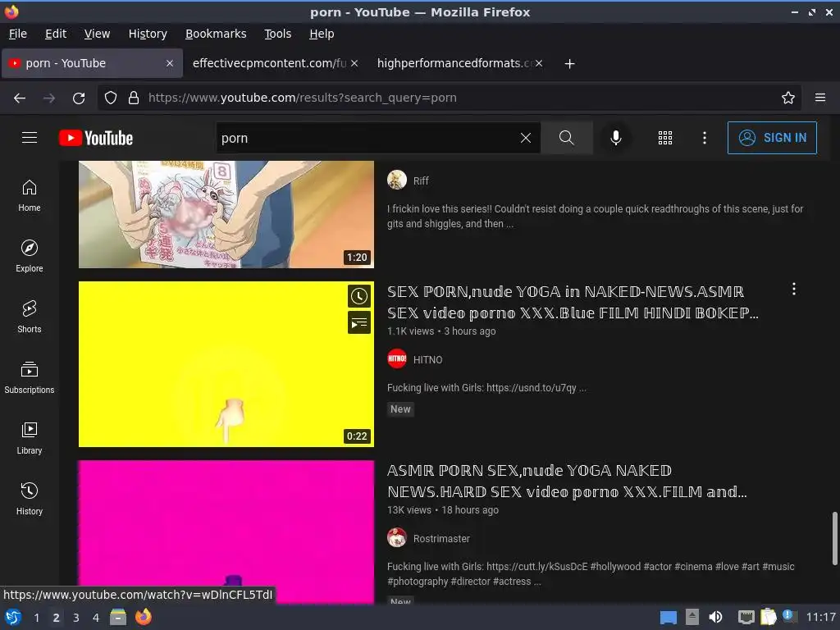Open the Bookmarks menu
Viewport: 840px width, 630px height.
[x=216, y=34]
